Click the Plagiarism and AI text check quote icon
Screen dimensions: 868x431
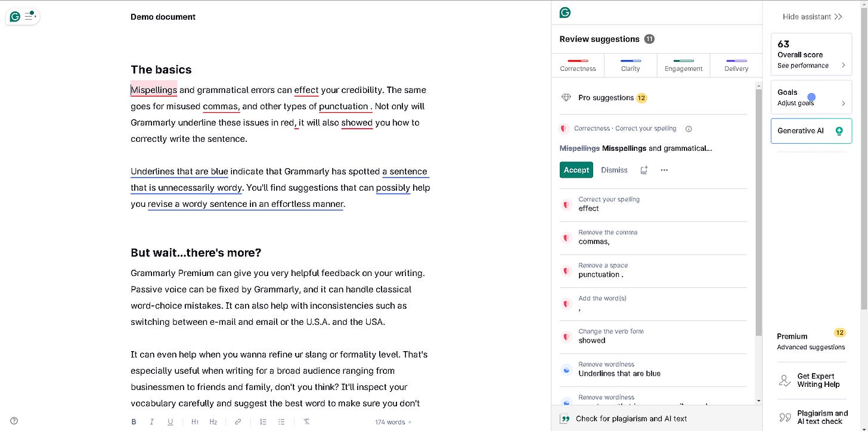tap(785, 417)
